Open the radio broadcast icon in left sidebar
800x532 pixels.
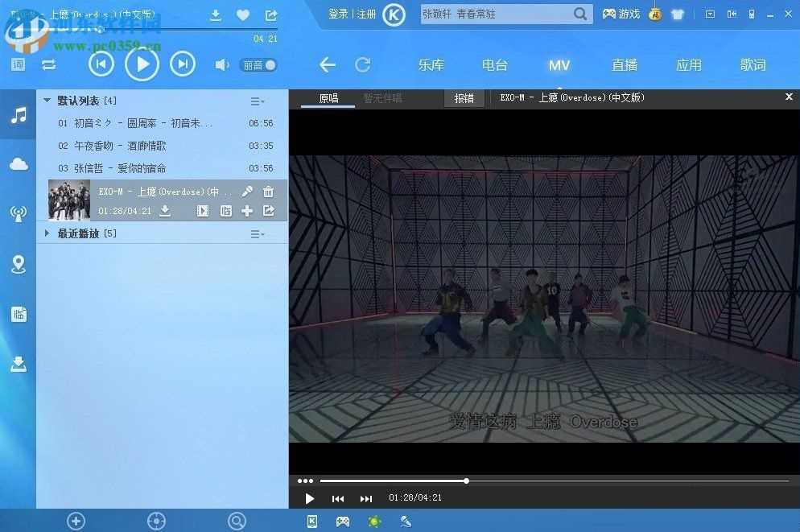pyautogui.click(x=18, y=213)
